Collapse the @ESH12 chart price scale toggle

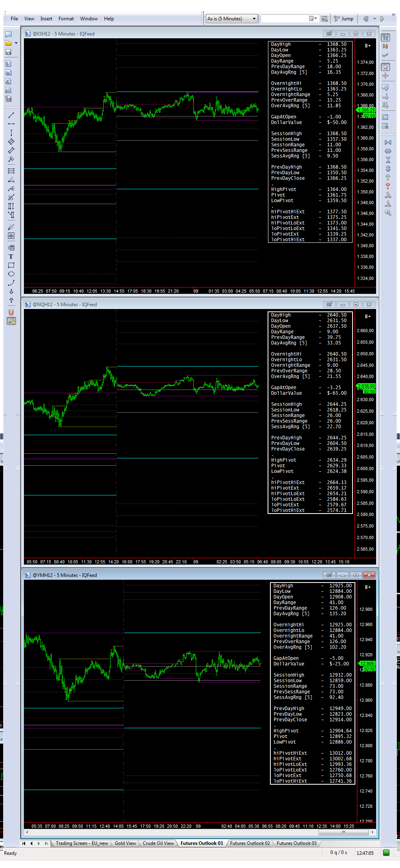point(368,45)
